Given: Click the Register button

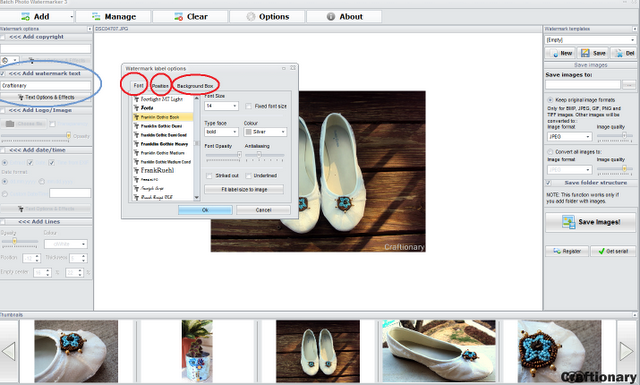Looking at the screenshot, I should point(567,251).
